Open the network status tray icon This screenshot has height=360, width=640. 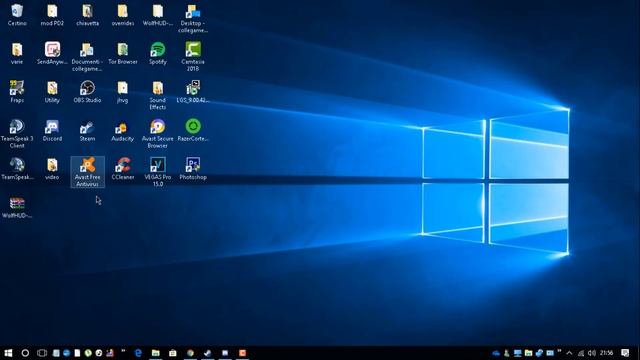581,353
